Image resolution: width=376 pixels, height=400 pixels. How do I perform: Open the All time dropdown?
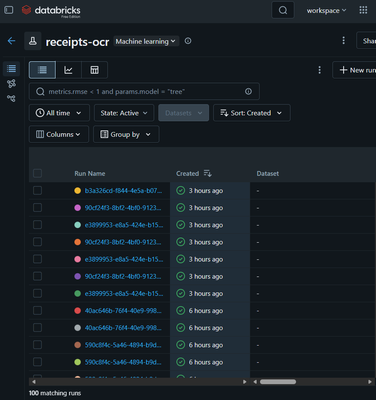pos(59,113)
